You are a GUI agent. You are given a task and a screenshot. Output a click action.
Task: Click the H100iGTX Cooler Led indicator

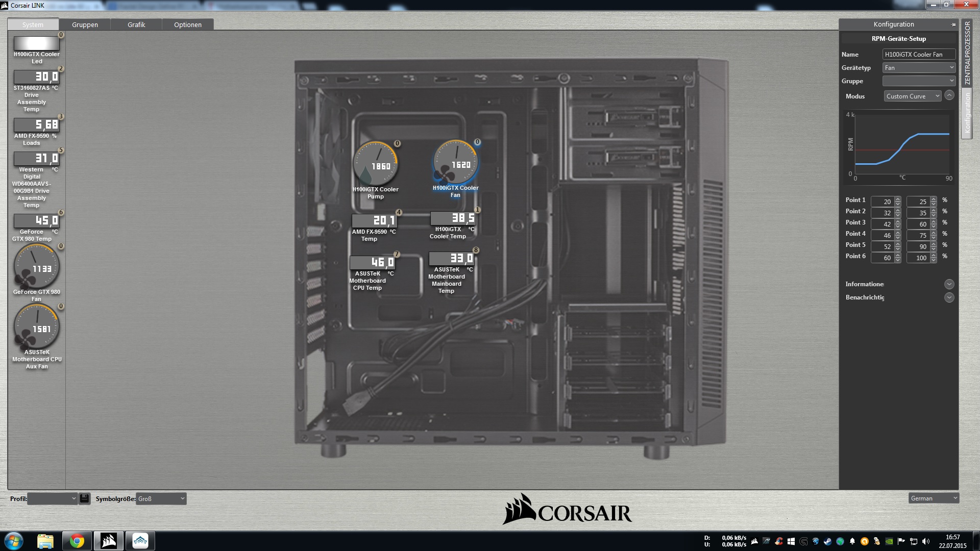[36, 43]
